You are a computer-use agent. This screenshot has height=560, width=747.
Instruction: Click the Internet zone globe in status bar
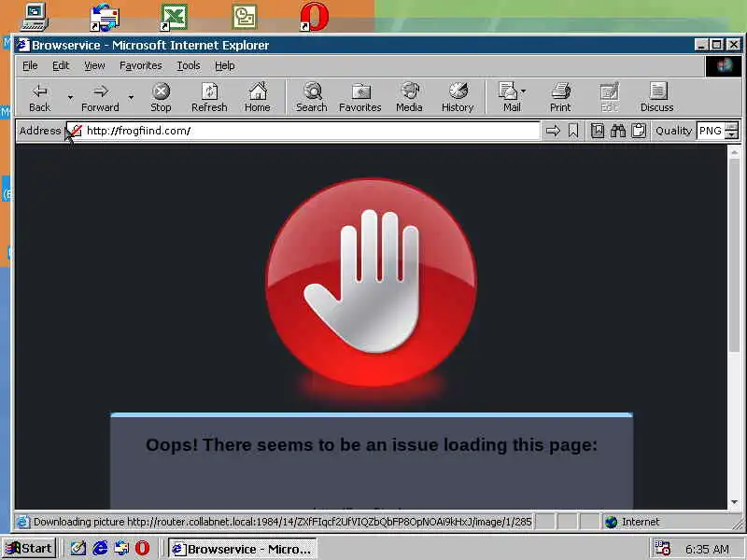tap(612, 523)
